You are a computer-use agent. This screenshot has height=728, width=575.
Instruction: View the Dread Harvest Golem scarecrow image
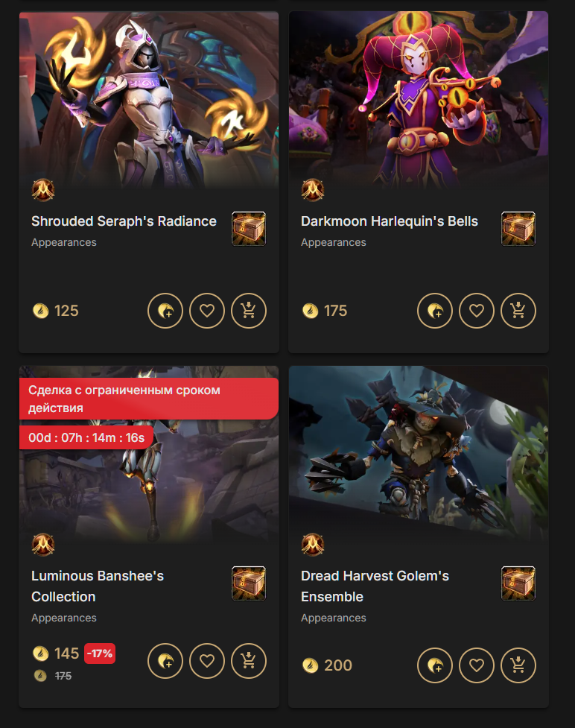pyautogui.click(x=419, y=454)
